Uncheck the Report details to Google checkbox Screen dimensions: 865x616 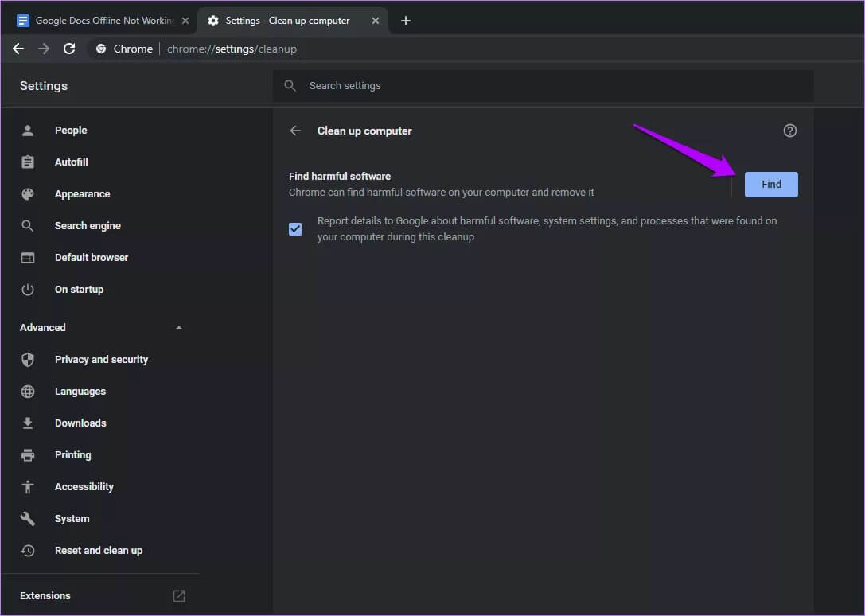295,229
